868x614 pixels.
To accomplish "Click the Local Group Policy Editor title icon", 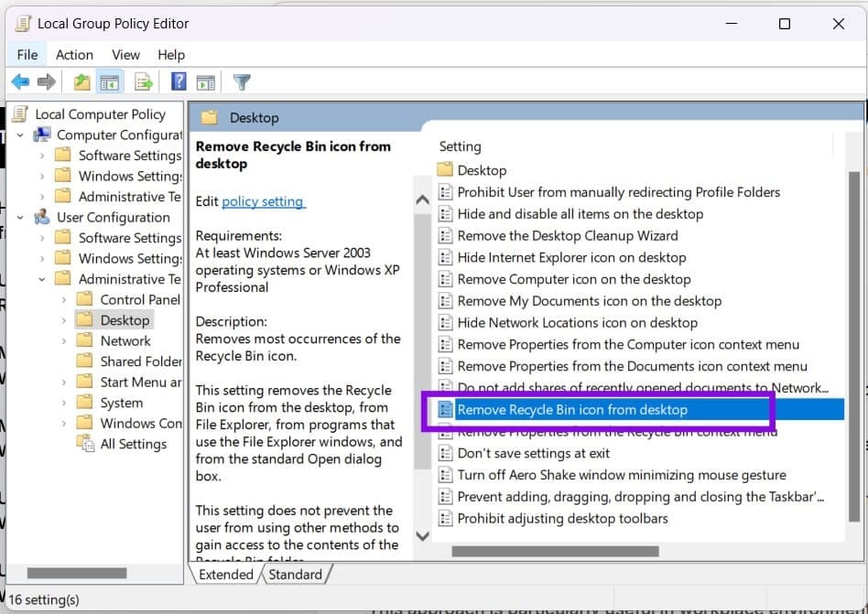I will click(x=23, y=24).
